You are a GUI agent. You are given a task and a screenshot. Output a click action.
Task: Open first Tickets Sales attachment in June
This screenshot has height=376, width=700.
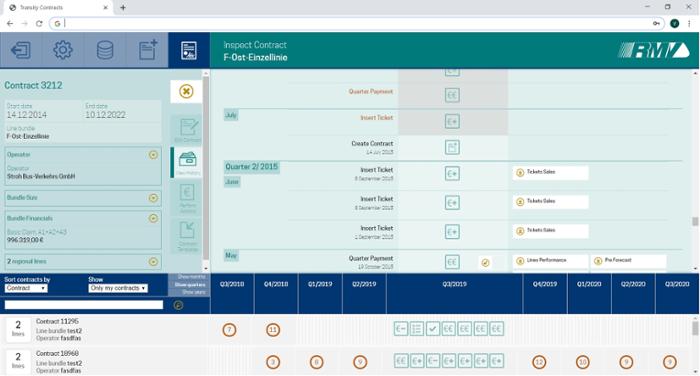click(x=550, y=172)
